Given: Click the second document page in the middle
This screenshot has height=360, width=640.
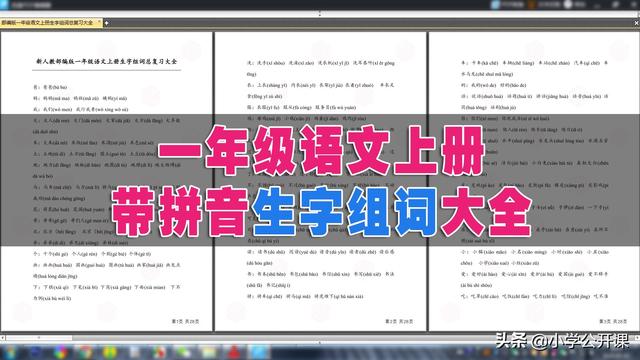Looking at the screenshot, I should pos(320,182).
